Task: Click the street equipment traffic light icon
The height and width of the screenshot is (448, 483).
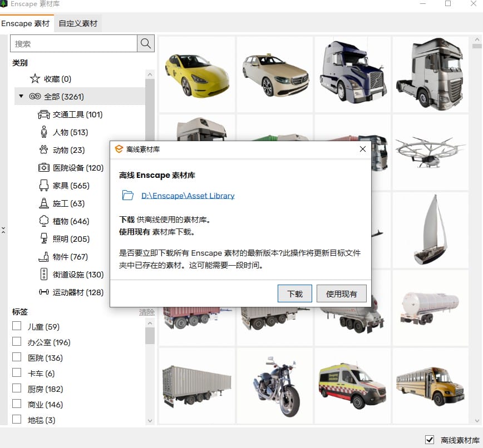Action: pyautogui.click(x=44, y=274)
